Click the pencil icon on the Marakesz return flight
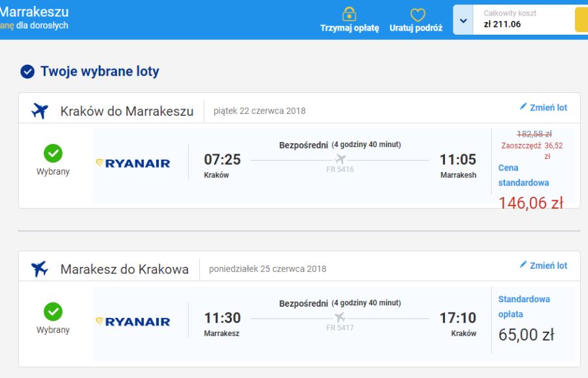Screen dimensions: 588x378 pos(523,265)
